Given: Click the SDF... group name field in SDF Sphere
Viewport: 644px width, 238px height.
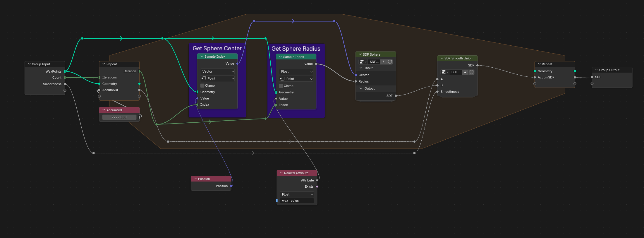Looking at the screenshot, I should tap(374, 62).
